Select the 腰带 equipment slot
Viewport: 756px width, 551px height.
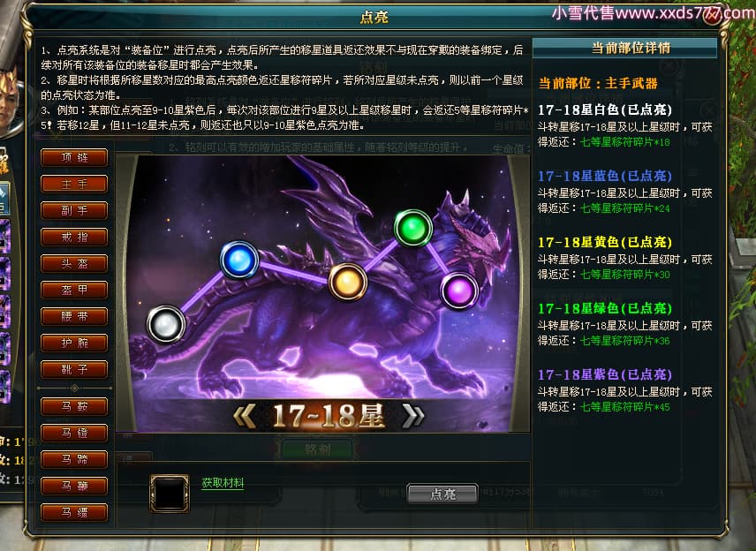(74, 316)
